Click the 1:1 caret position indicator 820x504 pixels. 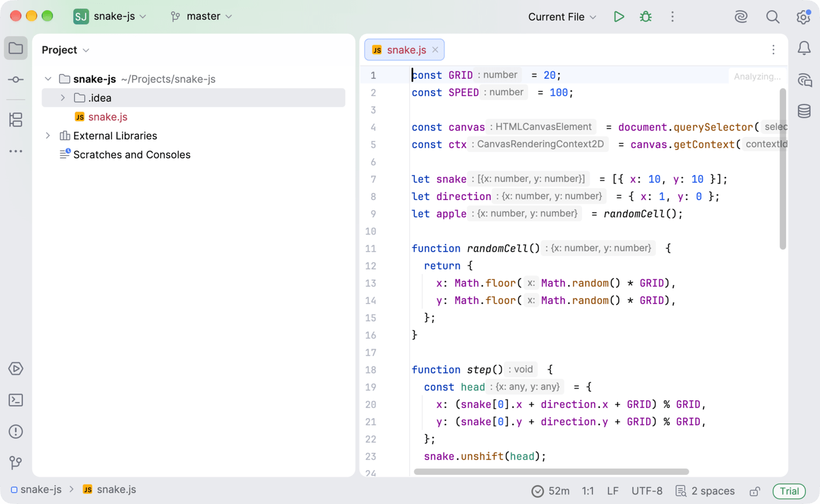point(587,491)
